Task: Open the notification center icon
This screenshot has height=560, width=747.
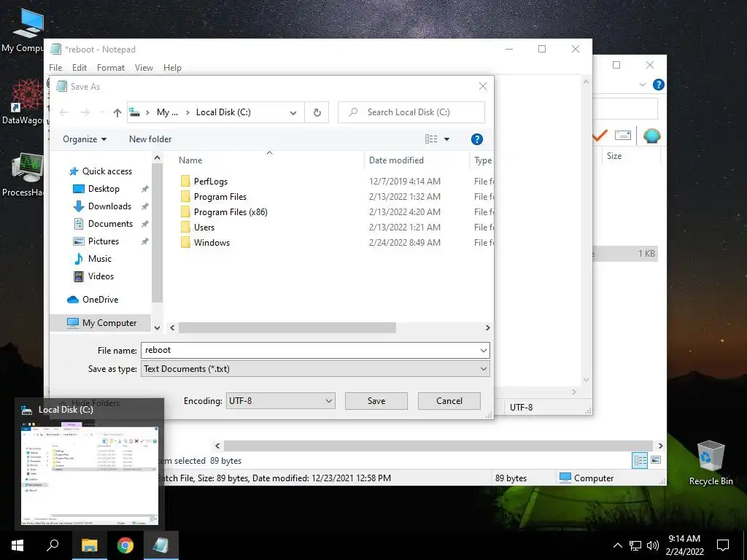Action: tap(723, 545)
